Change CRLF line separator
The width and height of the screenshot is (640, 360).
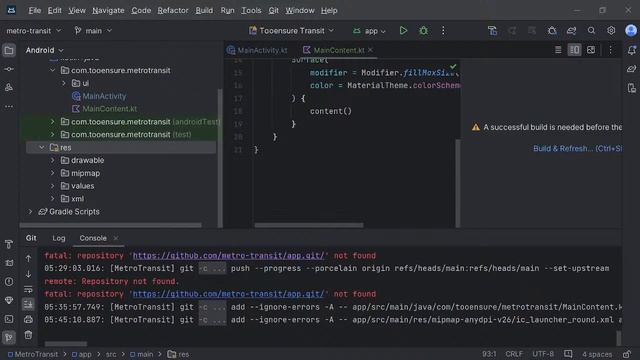pos(514,354)
